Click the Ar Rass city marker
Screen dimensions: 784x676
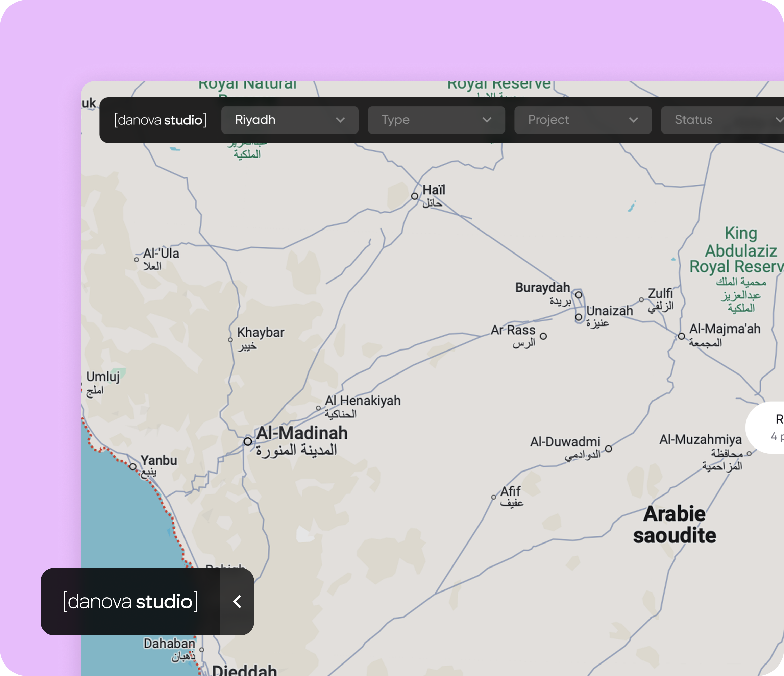543,336
